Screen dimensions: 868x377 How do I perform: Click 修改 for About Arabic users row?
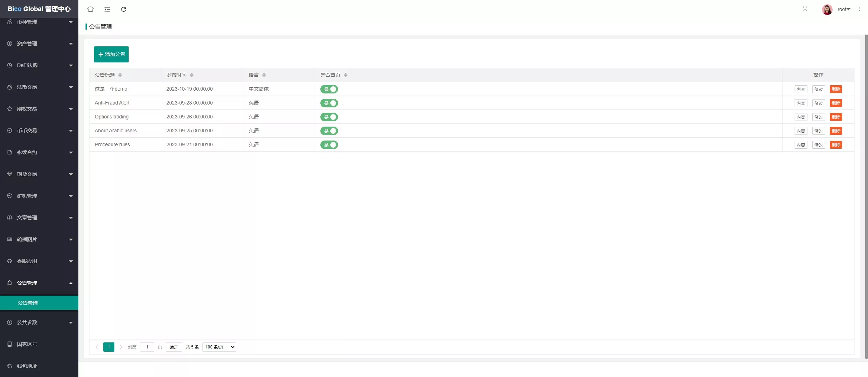(x=818, y=131)
